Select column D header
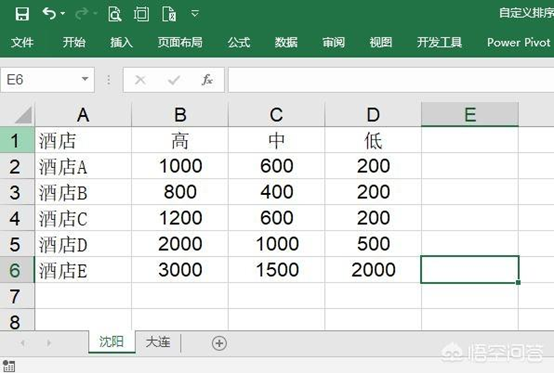This screenshot has height=373, width=554. point(373,114)
